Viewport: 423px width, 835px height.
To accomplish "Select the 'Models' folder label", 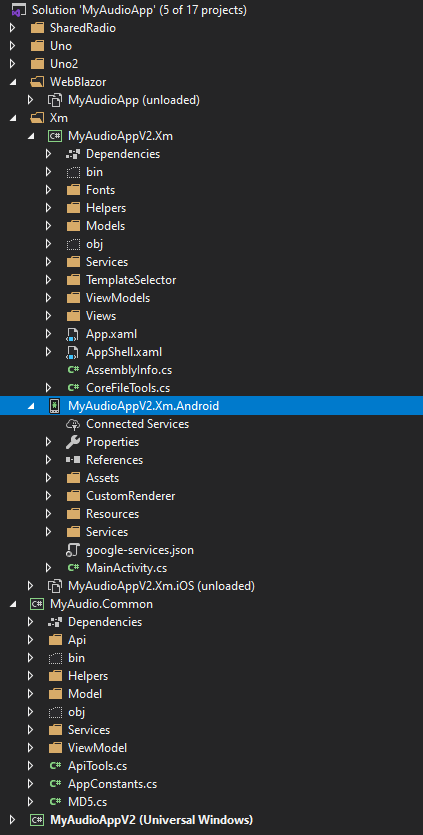I will (105, 226).
